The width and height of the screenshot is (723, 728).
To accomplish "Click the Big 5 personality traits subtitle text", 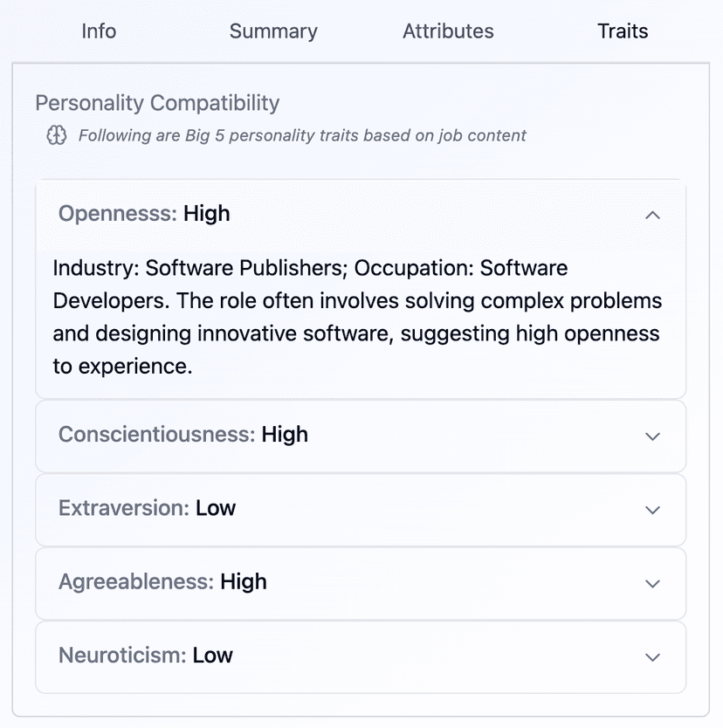I will (302, 136).
